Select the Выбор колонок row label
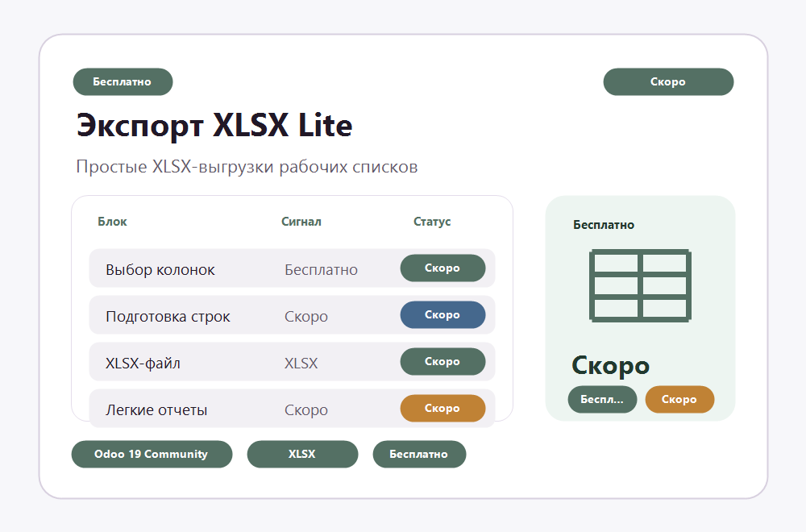 click(x=160, y=270)
